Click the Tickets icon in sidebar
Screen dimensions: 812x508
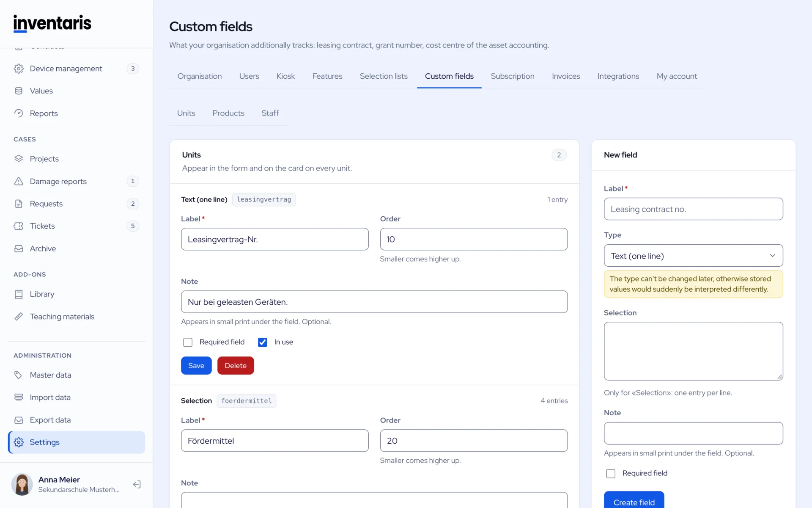[x=19, y=226]
